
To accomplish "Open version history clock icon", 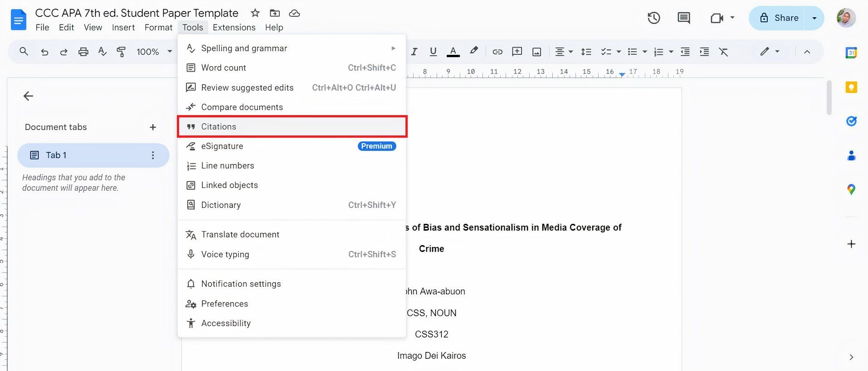I will (x=653, y=18).
